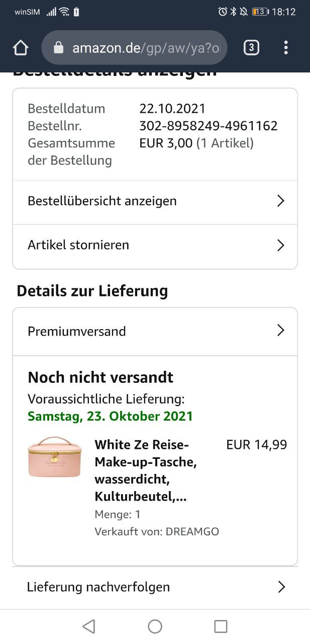The height and width of the screenshot is (644, 310).
Task: Tap the amazon.de address bar
Action: pyautogui.click(x=146, y=48)
